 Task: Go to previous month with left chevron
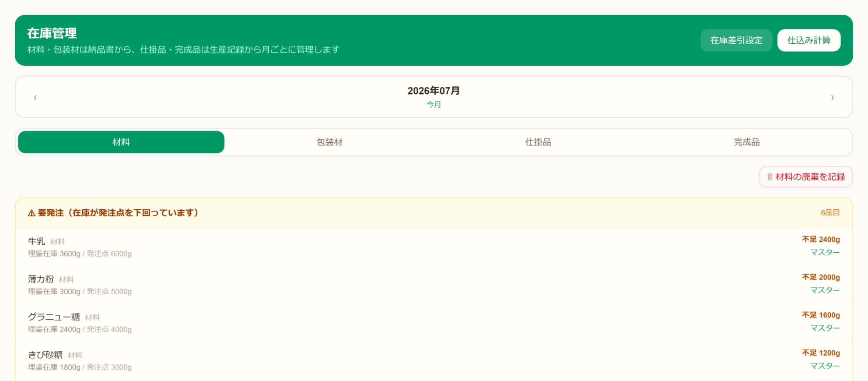tap(35, 97)
